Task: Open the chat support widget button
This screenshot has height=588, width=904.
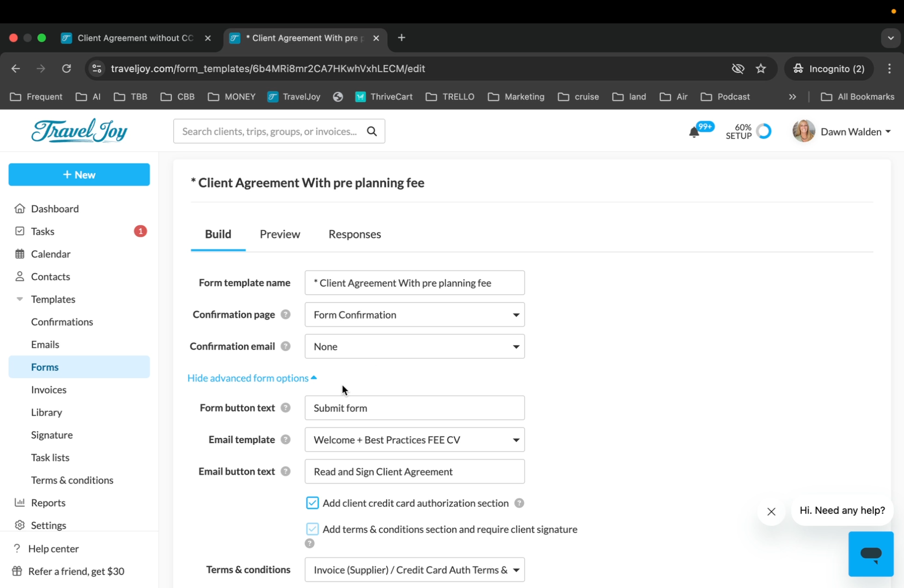Action: pos(870,554)
